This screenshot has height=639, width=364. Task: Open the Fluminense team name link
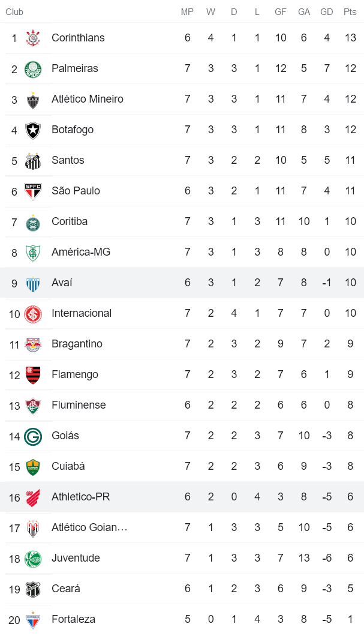(x=79, y=405)
